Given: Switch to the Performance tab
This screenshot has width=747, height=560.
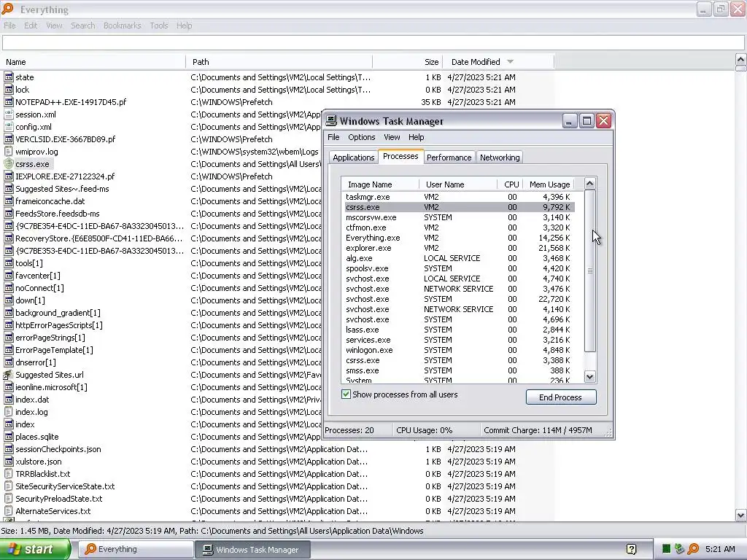Looking at the screenshot, I should [449, 157].
